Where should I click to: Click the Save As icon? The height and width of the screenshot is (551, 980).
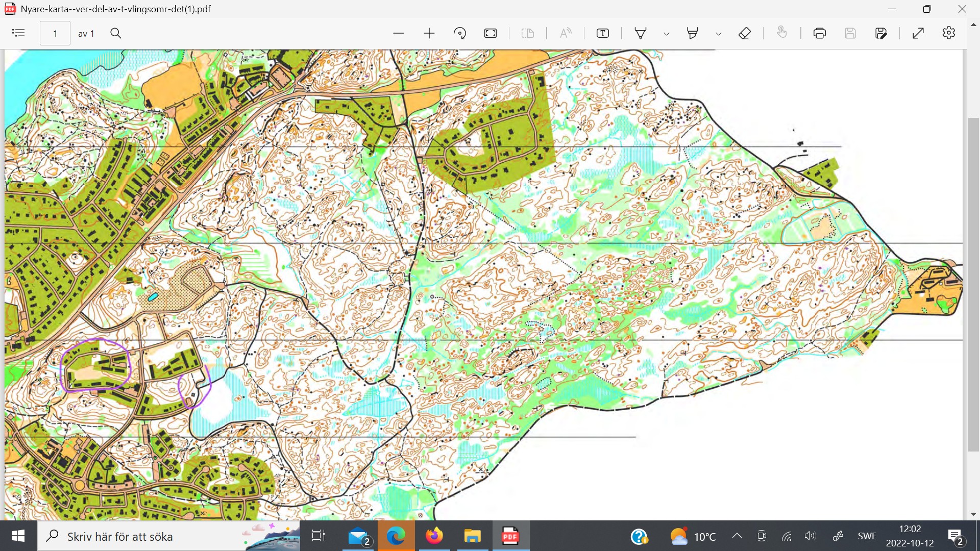click(881, 33)
